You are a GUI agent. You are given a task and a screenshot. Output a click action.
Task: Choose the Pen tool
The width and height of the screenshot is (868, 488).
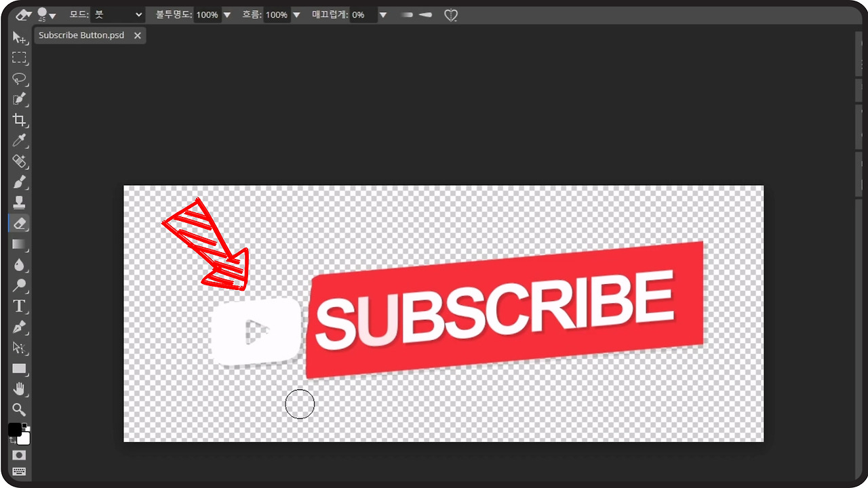(19, 327)
